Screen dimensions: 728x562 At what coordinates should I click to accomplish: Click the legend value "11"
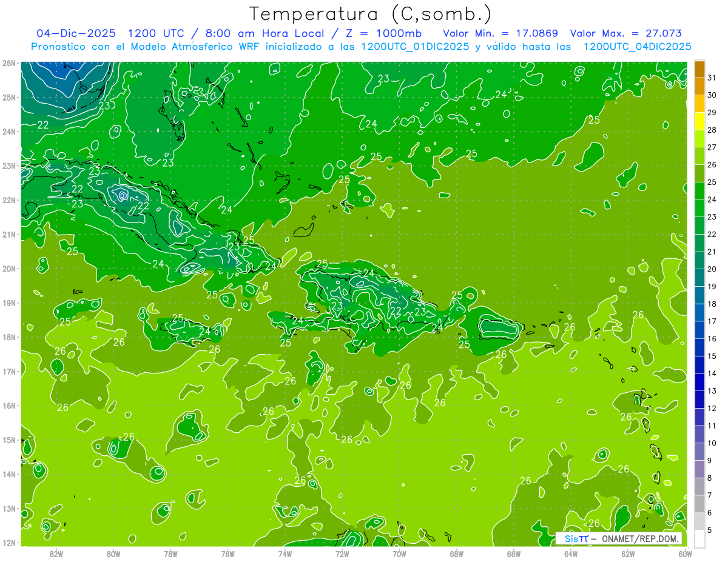[x=712, y=426]
